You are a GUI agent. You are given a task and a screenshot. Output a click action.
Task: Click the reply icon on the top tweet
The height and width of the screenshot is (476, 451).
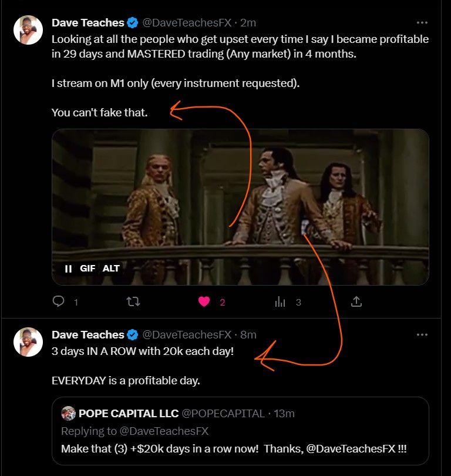tap(59, 301)
